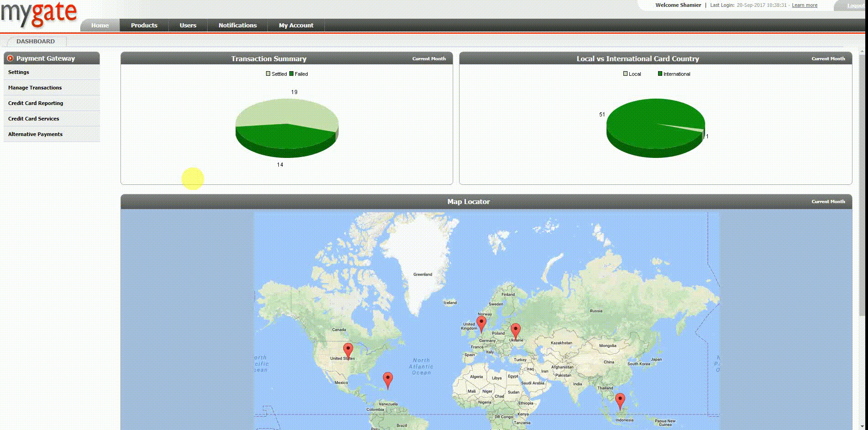
Task: Open Credit Card Reporting
Action: (x=36, y=103)
